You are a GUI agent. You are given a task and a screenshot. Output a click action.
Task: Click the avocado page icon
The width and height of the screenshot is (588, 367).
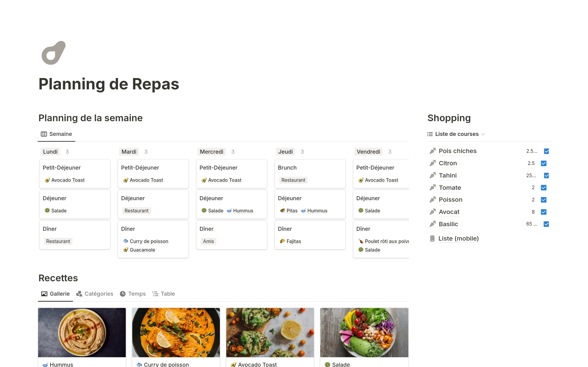[54, 53]
